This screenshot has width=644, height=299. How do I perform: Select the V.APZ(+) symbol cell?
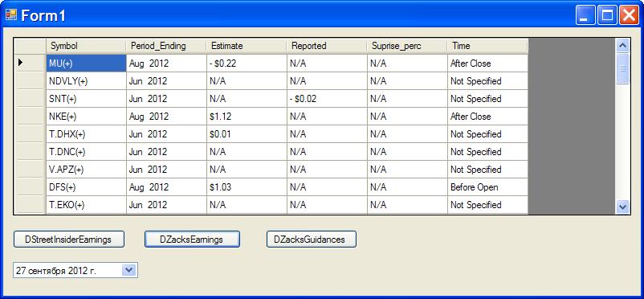pyautogui.click(x=86, y=170)
